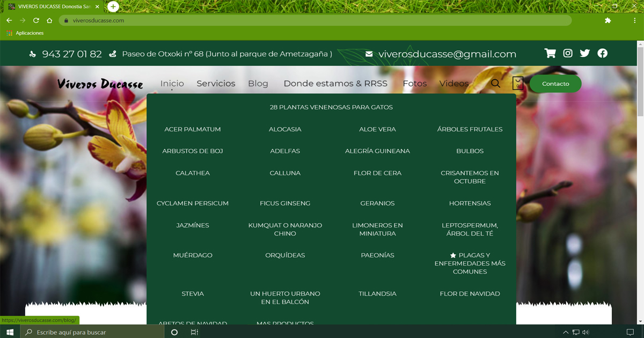Open Leptospermum, Árbol del Té entry

click(x=470, y=229)
